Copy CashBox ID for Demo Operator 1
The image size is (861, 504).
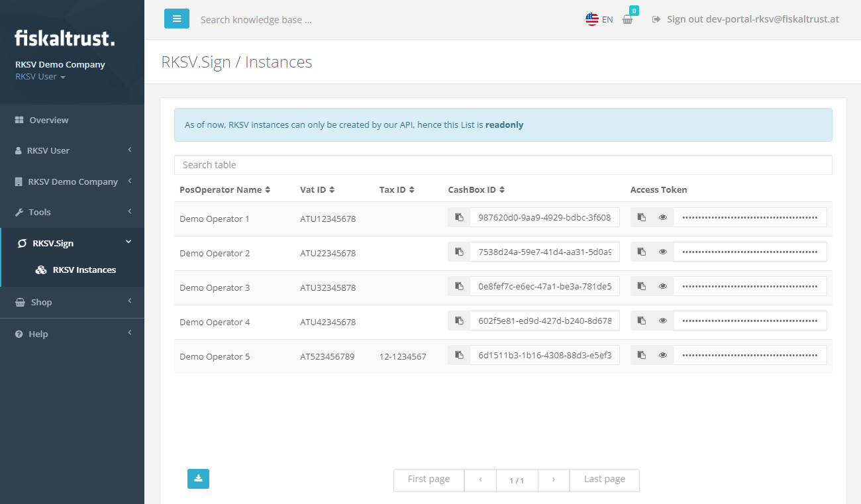pyautogui.click(x=459, y=217)
